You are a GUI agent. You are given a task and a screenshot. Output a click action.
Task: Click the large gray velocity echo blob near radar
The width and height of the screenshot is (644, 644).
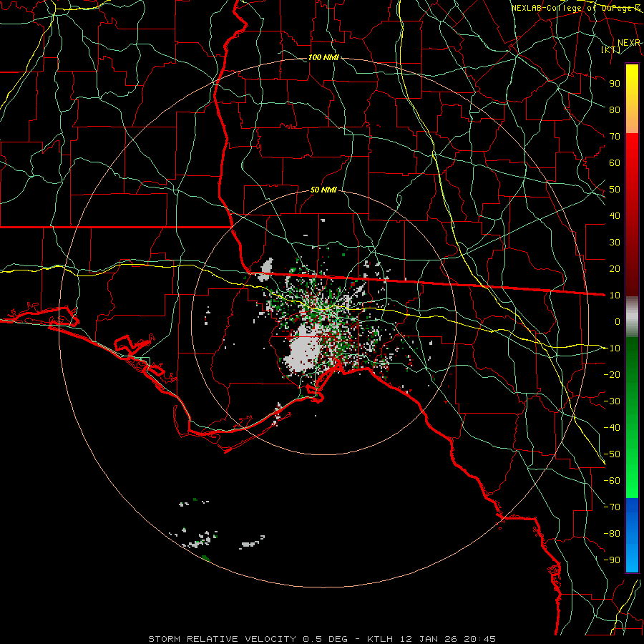(303, 349)
